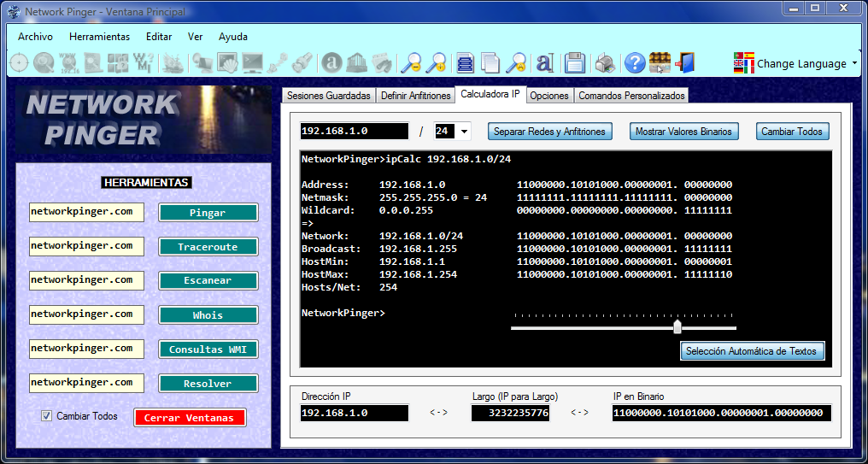Click the text cursor 'a' font icon
Viewport: 868px width, 464px height.
coord(545,62)
